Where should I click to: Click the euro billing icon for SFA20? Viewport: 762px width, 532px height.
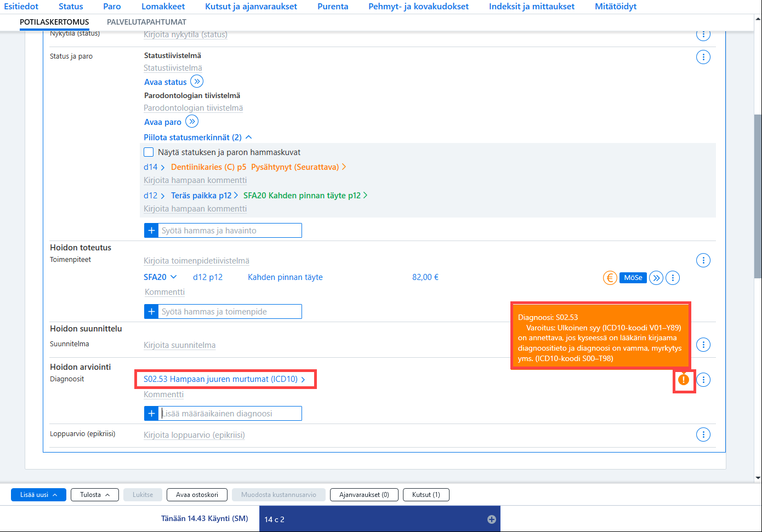pyautogui.click(x=610, y=278)
